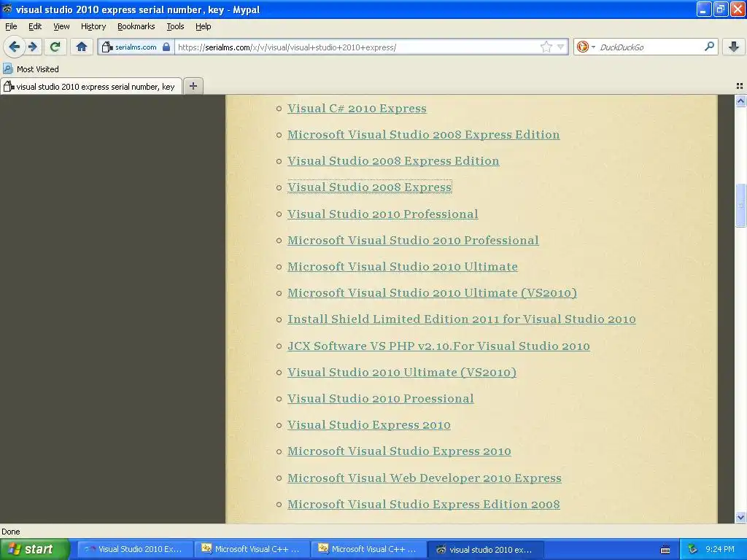Click the vertical scrollbar thumb
The height and width of the screenshot is (560, 747).
740,205
